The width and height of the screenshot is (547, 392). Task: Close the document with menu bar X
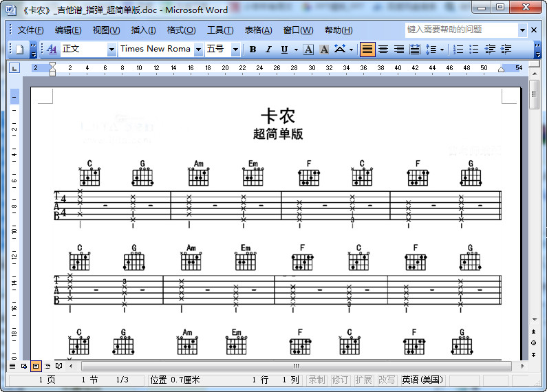534,30
